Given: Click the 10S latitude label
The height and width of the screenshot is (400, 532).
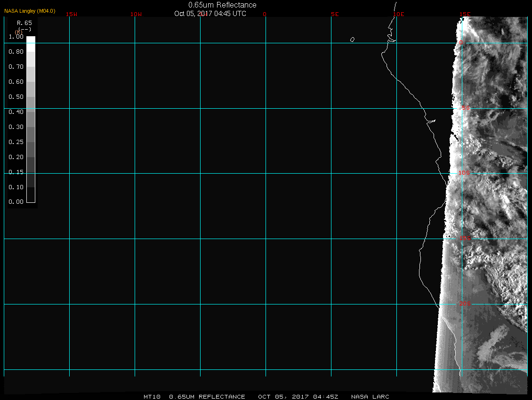Looking at the screenshot, I should coord(464,173).
